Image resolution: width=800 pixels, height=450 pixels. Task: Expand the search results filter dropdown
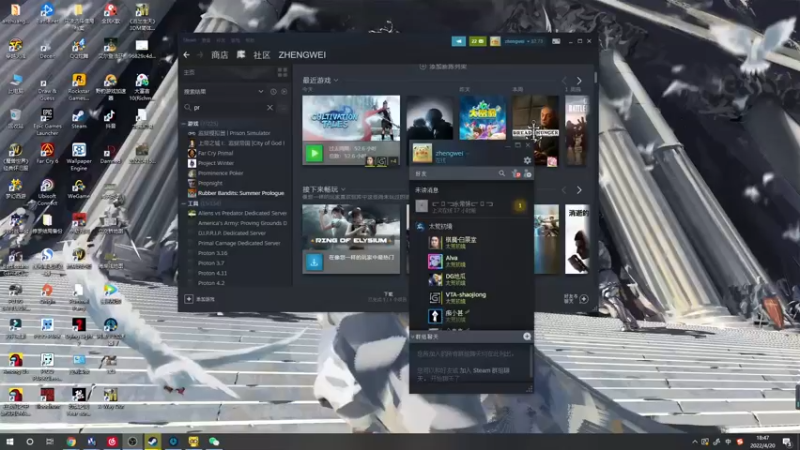261,92
